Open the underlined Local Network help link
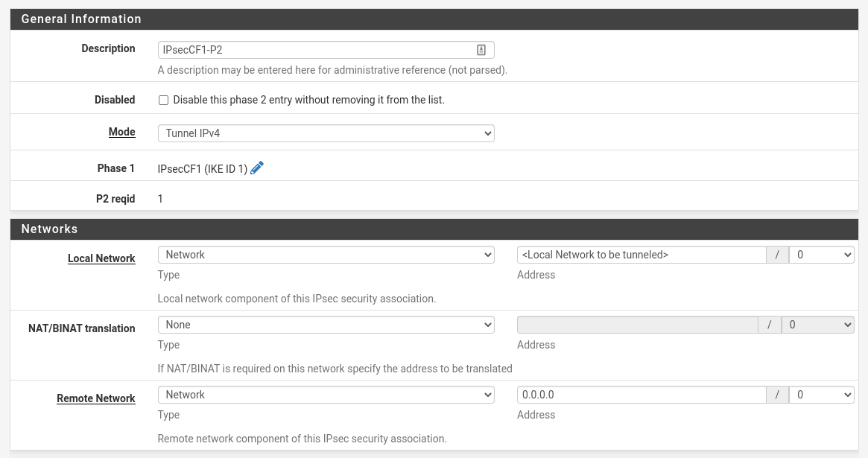This screenshot has width=868, height=458. [101, 258]
